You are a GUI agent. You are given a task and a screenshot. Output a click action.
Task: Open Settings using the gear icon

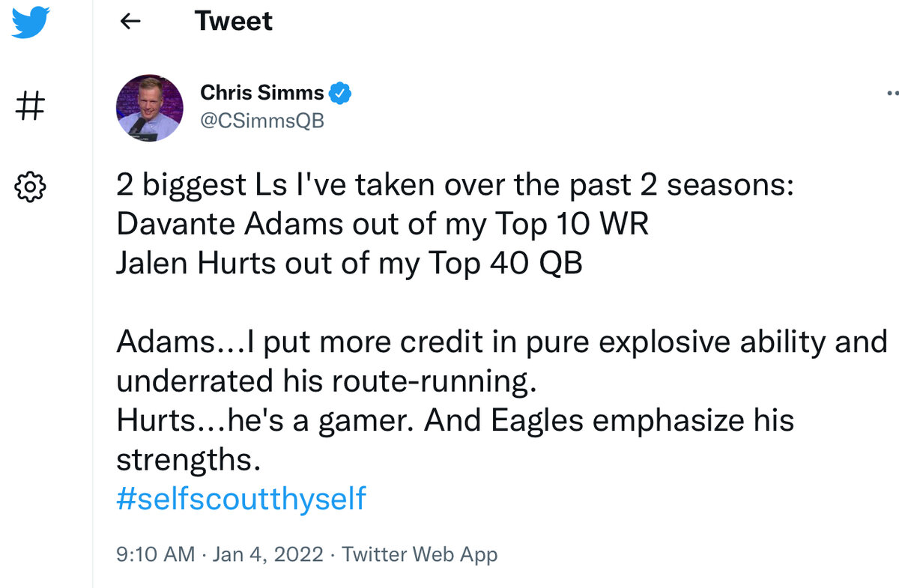pyautogui.click(x=30, y=185)
